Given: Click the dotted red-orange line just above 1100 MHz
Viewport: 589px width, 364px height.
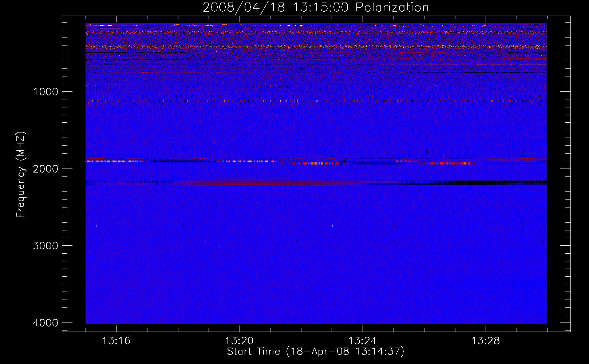Looking at the screenshot, I should tap(255, 100).
